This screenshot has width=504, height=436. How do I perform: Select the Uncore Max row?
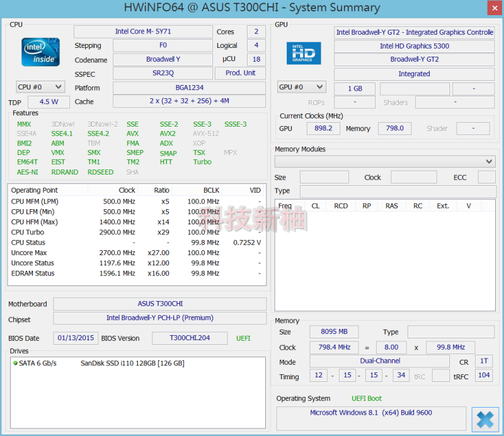pos(136,253)
